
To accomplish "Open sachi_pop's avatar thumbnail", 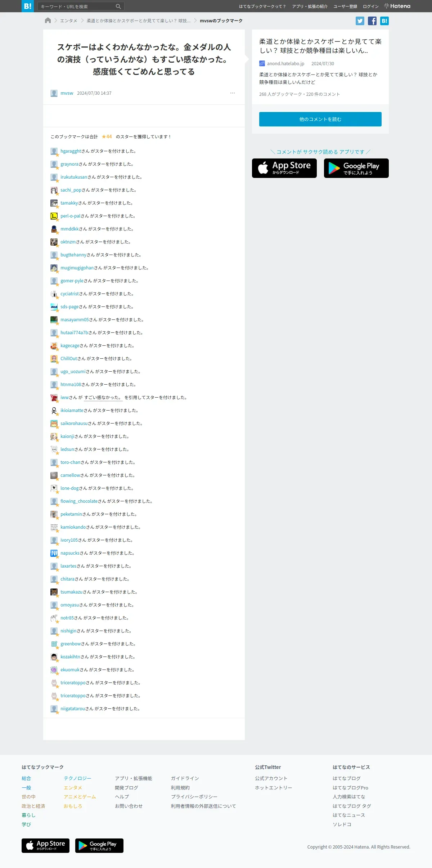I will 54,190.
